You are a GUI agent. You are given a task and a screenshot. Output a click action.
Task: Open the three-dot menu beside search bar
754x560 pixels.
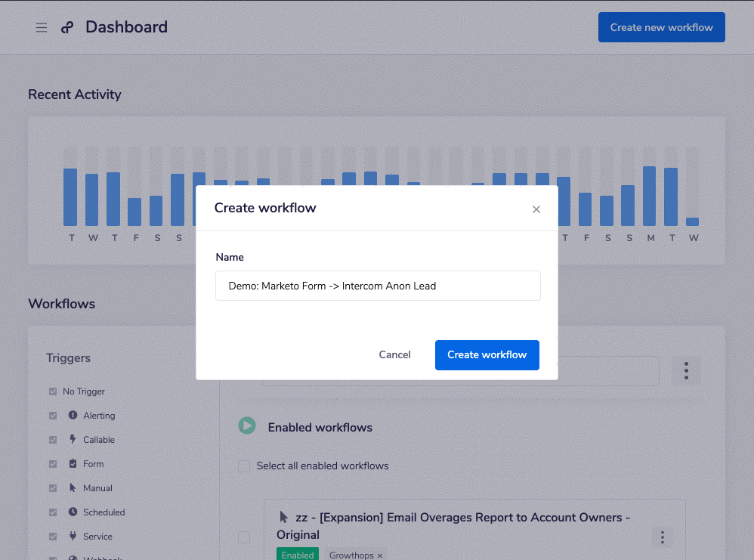(686, 370)
